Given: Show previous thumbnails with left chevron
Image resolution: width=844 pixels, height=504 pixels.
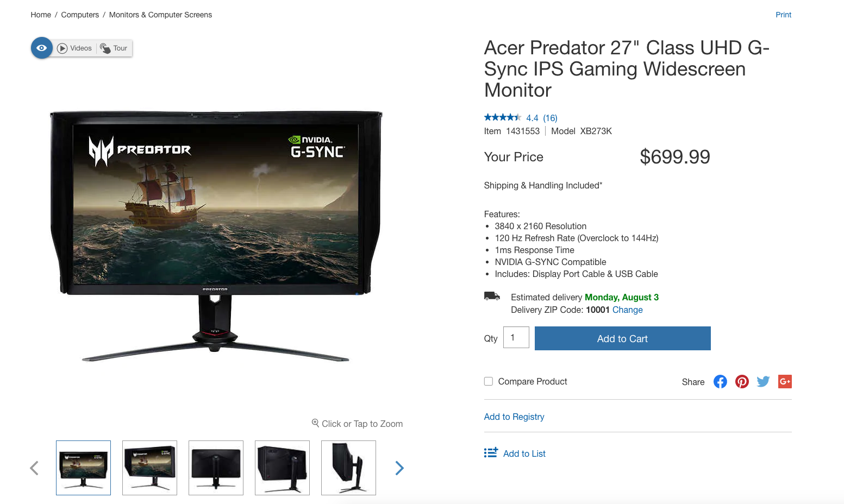Looking at the screenshot, I should [x=34, y=468].
